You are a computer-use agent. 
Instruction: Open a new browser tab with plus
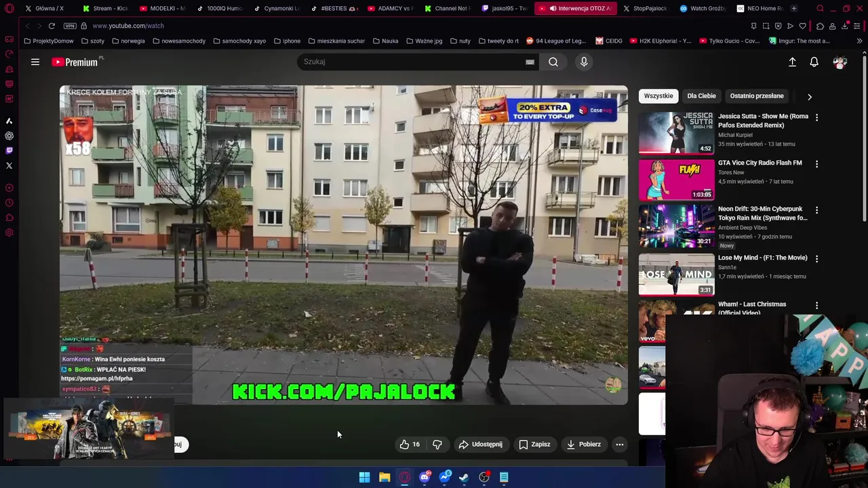point(793,8)
